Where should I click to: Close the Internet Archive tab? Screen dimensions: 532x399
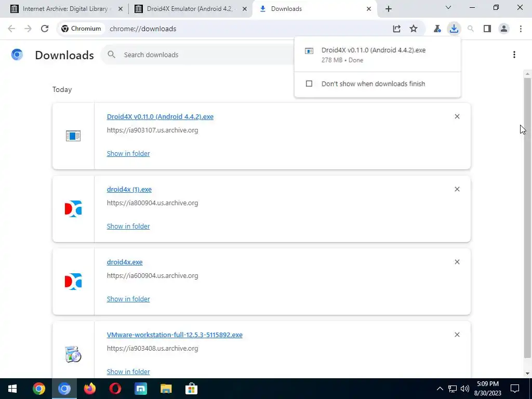(x=120, y=9)
